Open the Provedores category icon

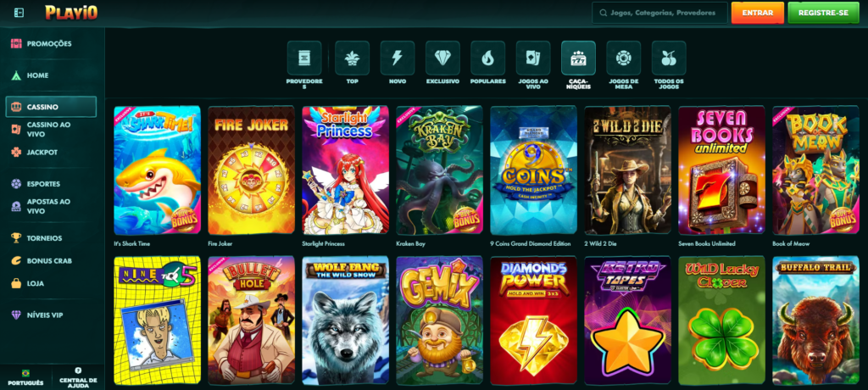pyautogui.click(x=304, y=58)
